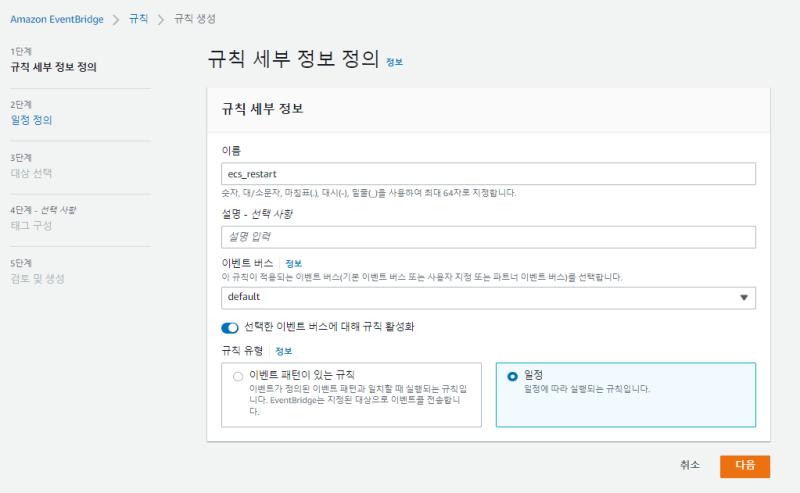
Task: Navigate to step 5 검토 및 생성
Action: 38,278
